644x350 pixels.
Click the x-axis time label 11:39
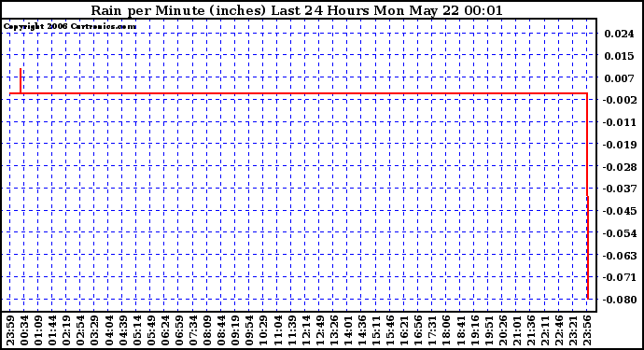pyautogui.click(x=291, y=331)
